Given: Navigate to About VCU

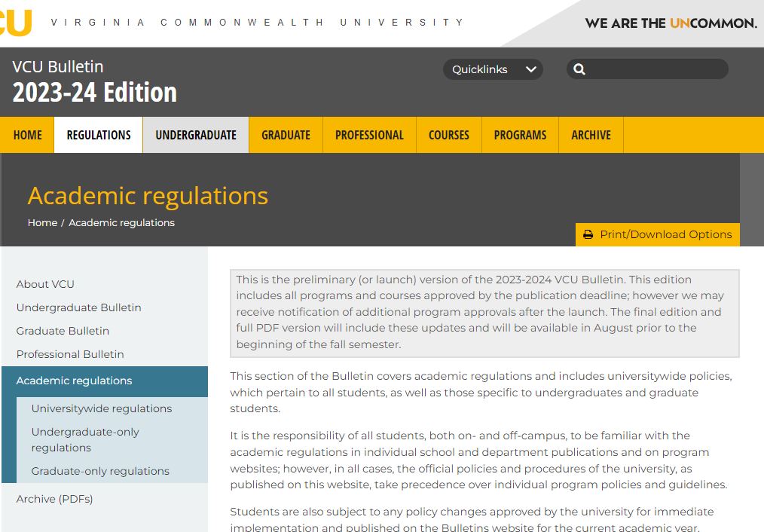Looking at the screenshot, I should (x=45, y=284).
